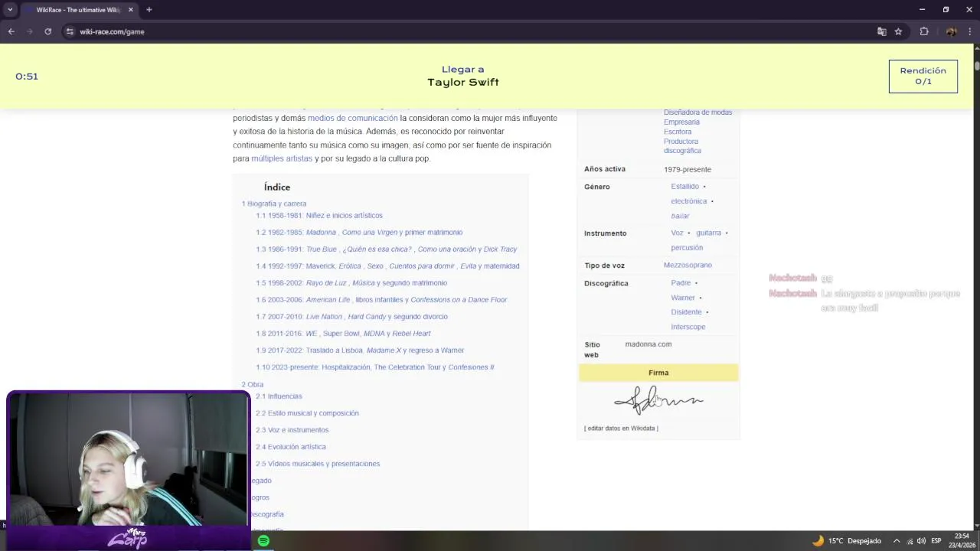The width and height of the screenshot is (980, 551).
Task: Click the madonna.com website text
Action: [x=648, y=344]
